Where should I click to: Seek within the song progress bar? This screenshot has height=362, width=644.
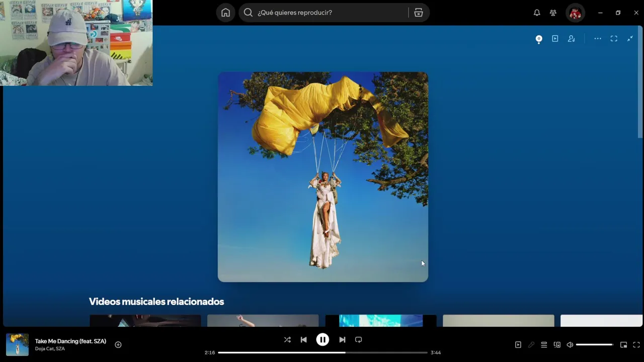coord(323,352)
